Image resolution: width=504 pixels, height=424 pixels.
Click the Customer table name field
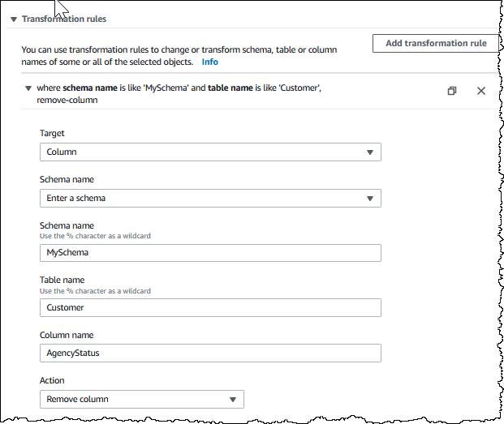[210, 307]
